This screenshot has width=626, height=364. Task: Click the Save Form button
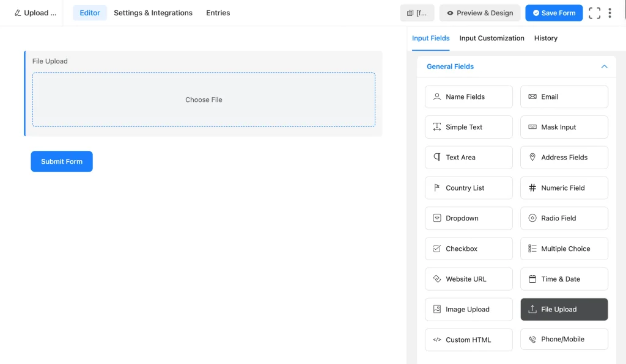click(x=554, y=13)
